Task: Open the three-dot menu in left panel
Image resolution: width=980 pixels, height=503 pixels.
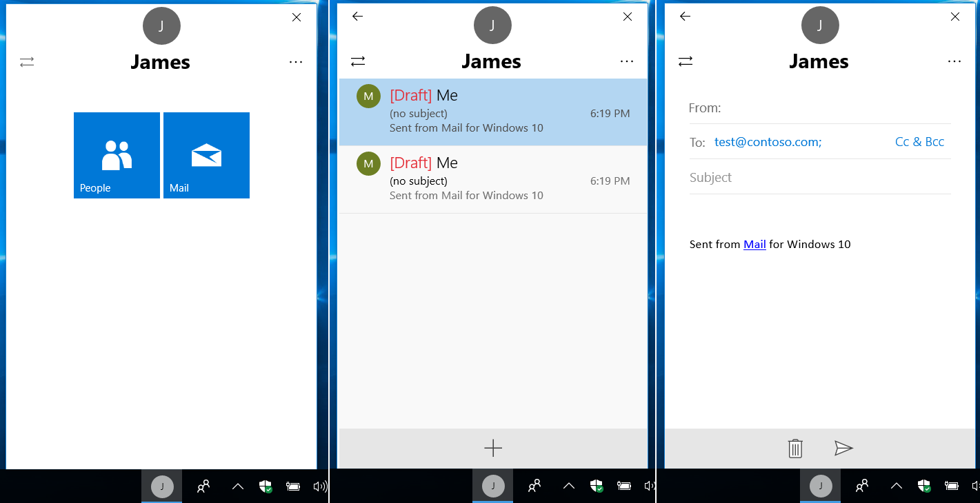Action: tap(296, 62)
